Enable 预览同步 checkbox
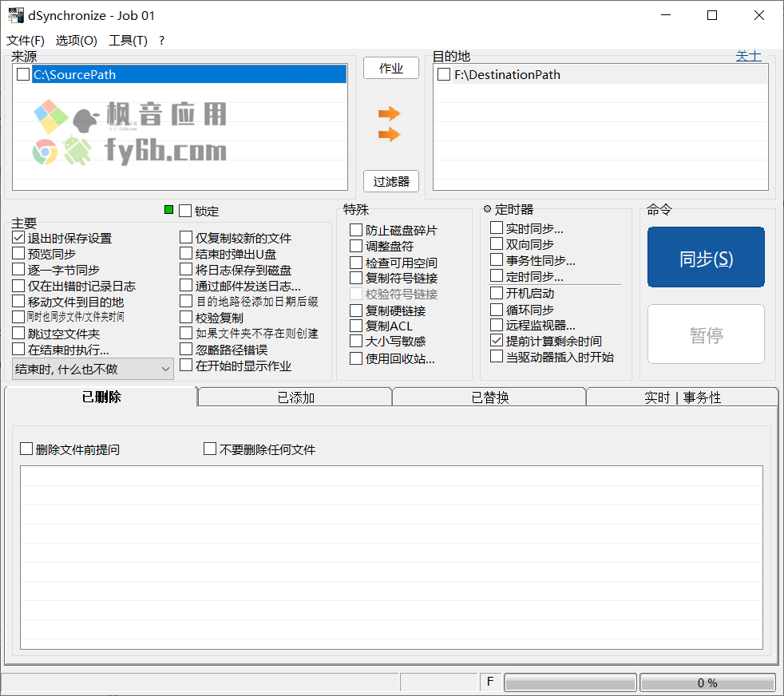 tap(18, 254)
